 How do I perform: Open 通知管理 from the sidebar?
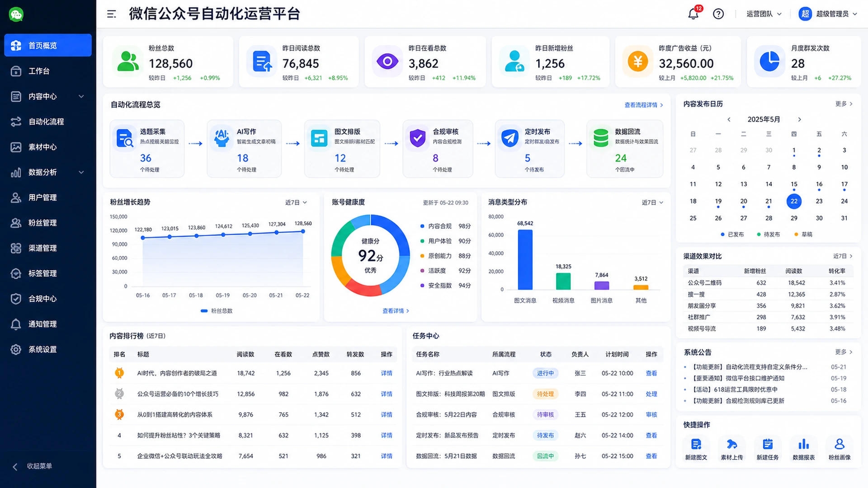tap(48, 324)
